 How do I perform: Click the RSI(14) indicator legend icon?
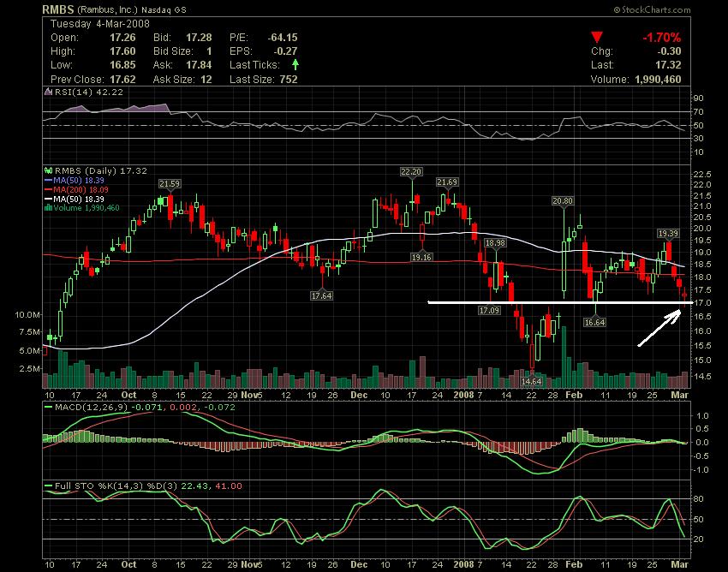coord(48,92)
